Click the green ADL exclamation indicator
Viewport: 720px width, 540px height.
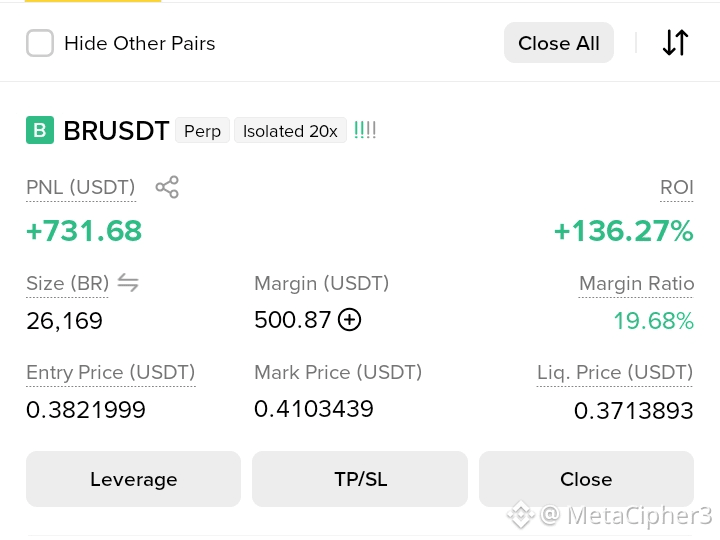365,130
